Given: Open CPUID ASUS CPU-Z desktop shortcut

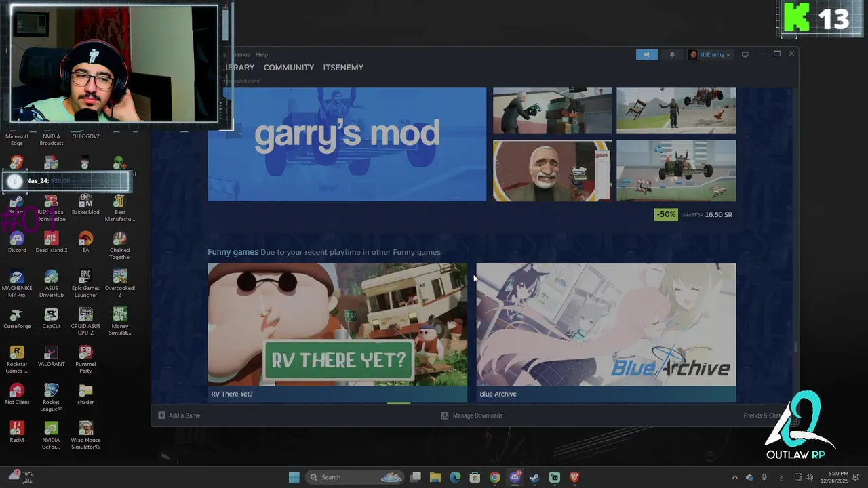Looking at the screenshot, I should pos(85,321).
